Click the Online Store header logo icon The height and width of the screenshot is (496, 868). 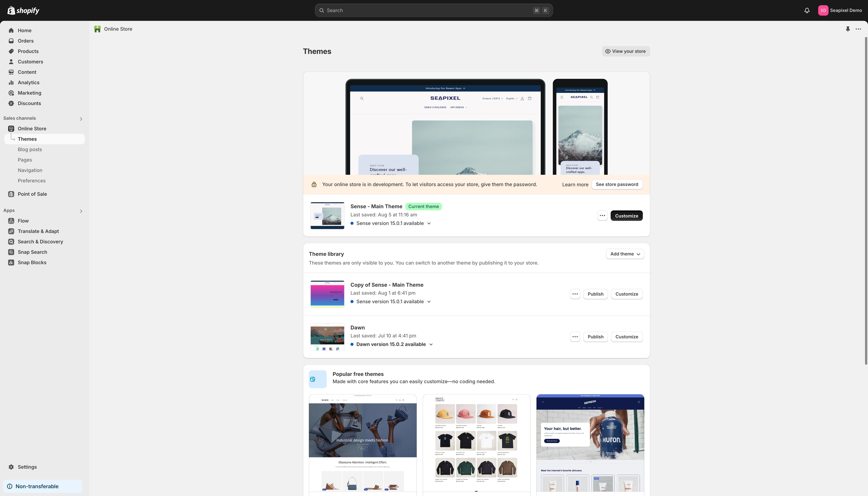click(x=97, y=29)
